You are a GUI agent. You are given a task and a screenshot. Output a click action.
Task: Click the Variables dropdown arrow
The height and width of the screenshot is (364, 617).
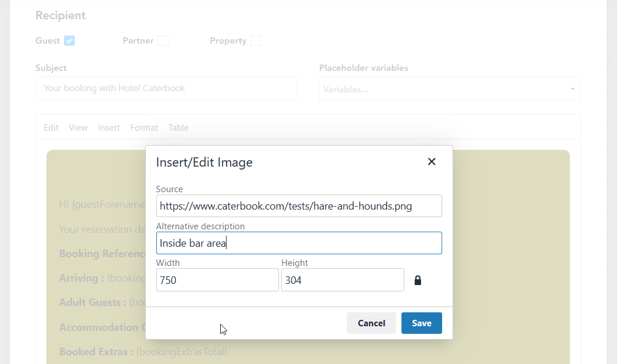pyautogui.click(x=572, y=89)
